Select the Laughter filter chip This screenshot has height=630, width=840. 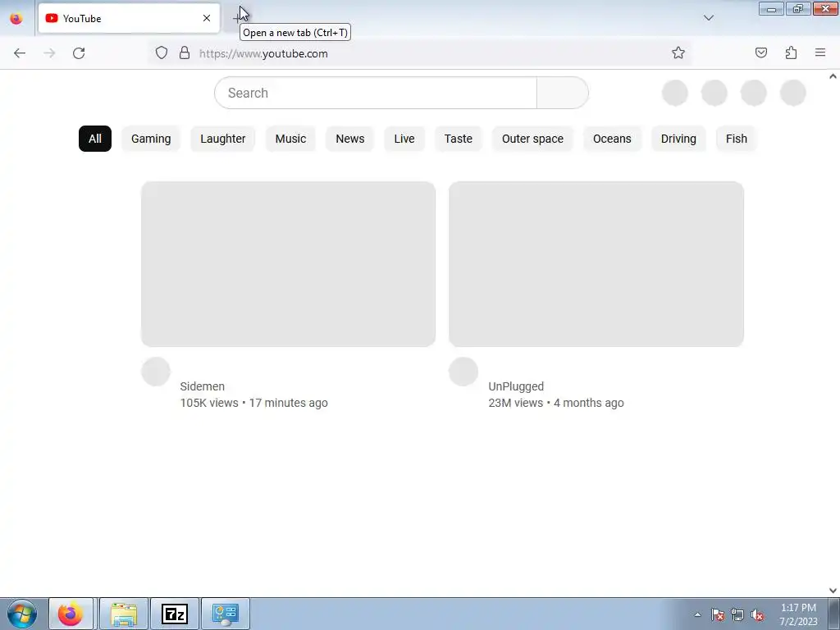click(223, 139)
